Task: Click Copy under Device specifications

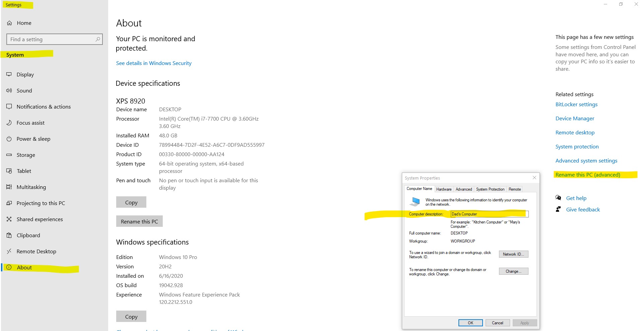Action: pyautogui.click(x=131, y=202)
